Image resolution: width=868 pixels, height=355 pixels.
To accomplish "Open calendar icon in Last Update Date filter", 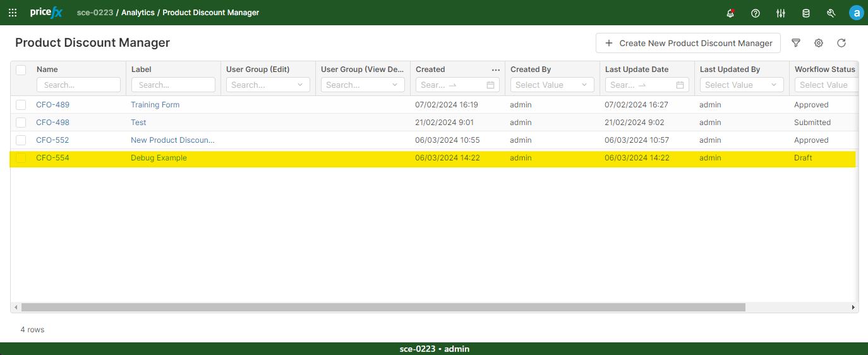I will click(x=680, y=85).
